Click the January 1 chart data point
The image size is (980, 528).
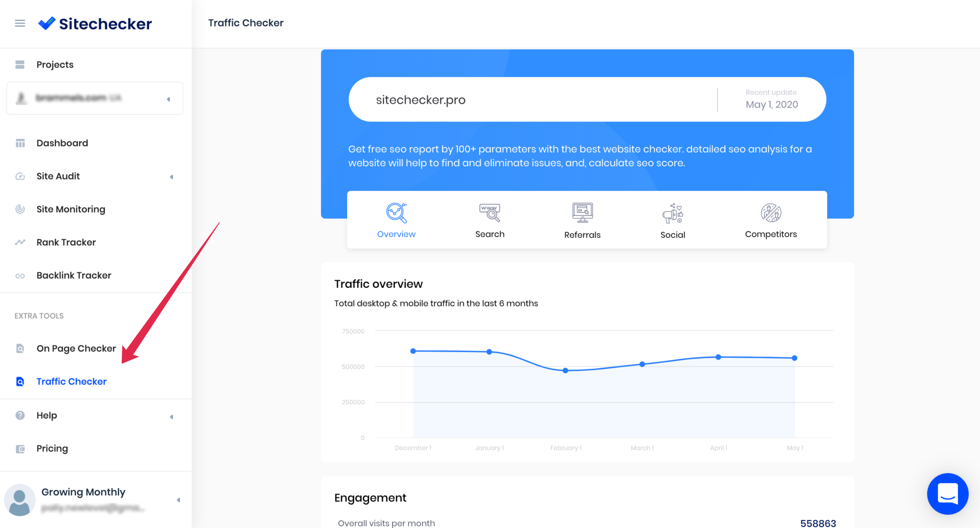[489, 351]
